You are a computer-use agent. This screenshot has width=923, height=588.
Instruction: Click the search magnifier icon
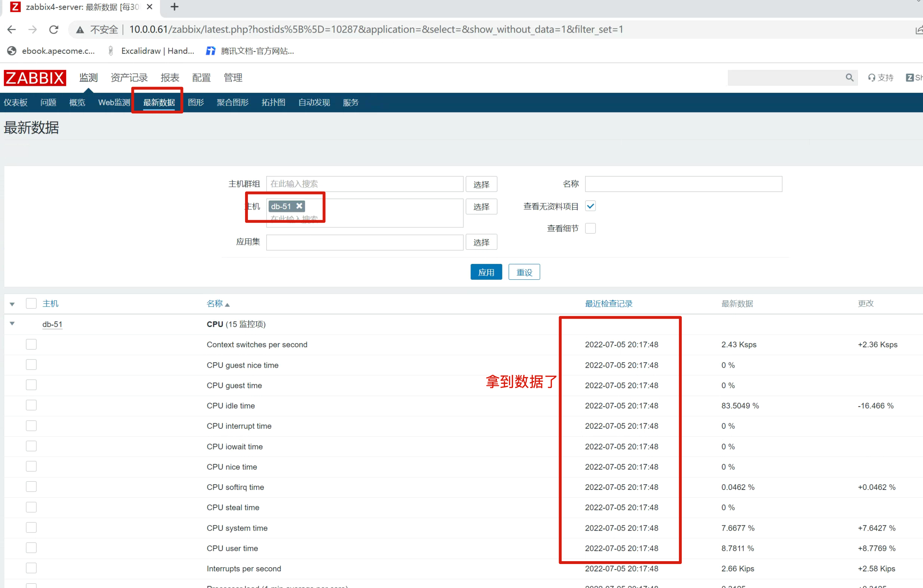pos(849,78)
